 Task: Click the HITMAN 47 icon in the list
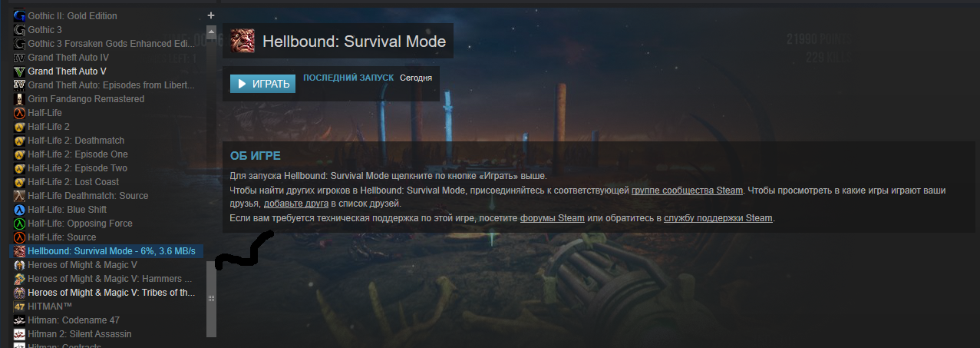click(x=20, y=307)
